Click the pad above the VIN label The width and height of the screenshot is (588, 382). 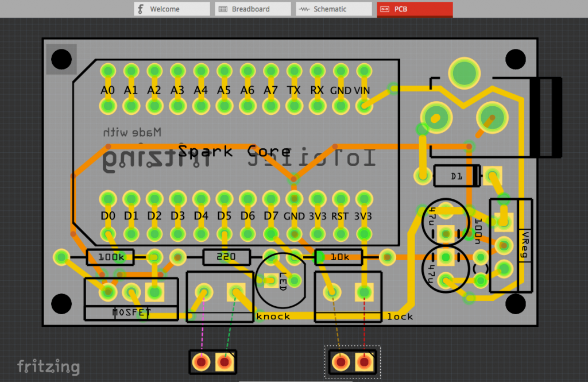pyautogui.click(x=363, y=71)
